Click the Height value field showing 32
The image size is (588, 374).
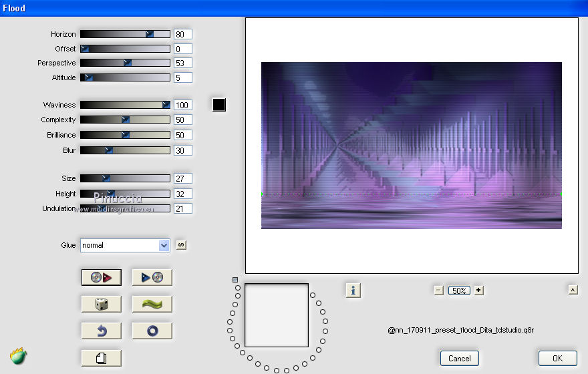pos(183,194)
